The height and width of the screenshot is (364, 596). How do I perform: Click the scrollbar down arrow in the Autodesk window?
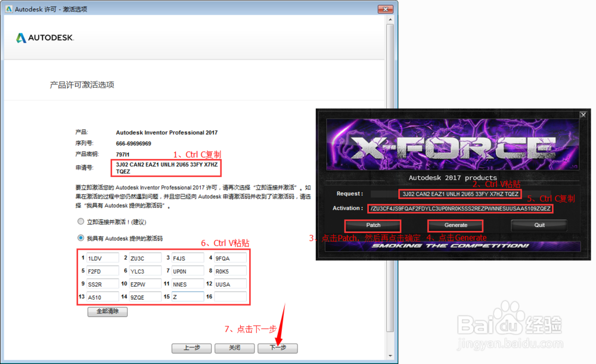(390, 356)
